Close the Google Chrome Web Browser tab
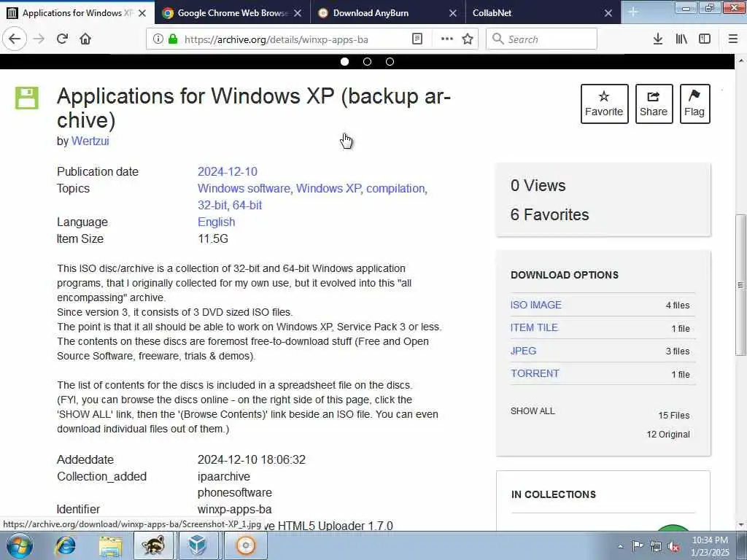747x560 pixels. point(298,13)
